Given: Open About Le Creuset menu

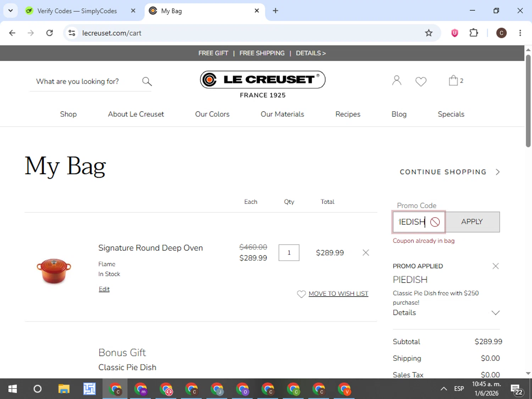Looking at the screenshot, I should pos(136,114).
